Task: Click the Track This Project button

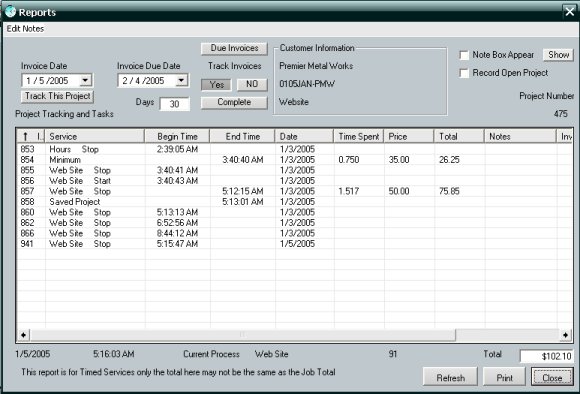Action: (58, 96)
